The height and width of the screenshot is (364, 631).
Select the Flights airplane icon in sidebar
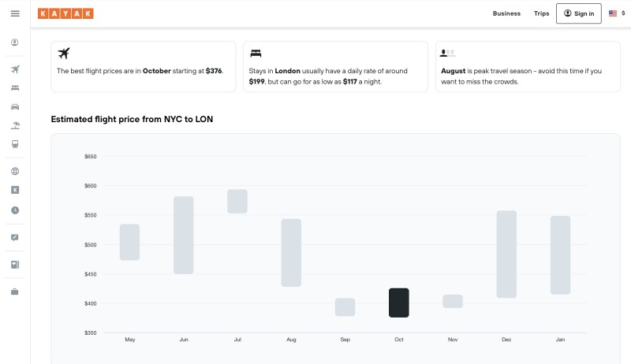[15, 69]
